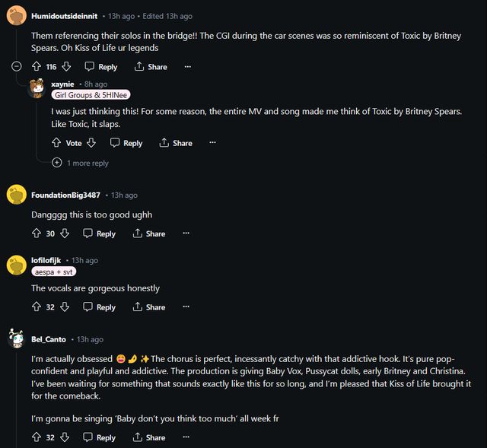This screenshot has height=448, width=487.
Task: Upvote FoundationBig3487's comment
Action: tap(37, 234)
